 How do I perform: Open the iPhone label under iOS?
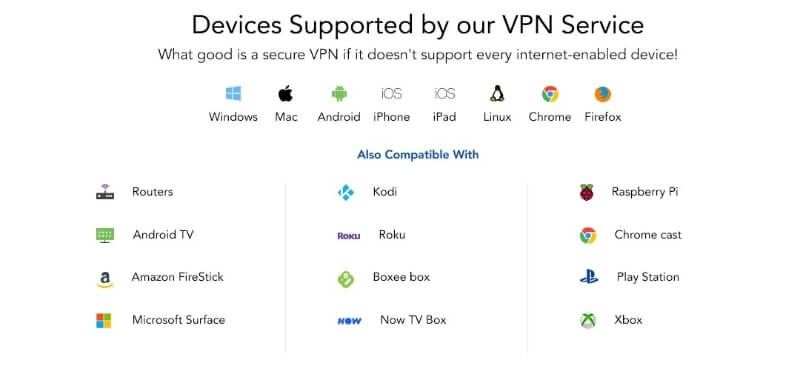point(391,117)
